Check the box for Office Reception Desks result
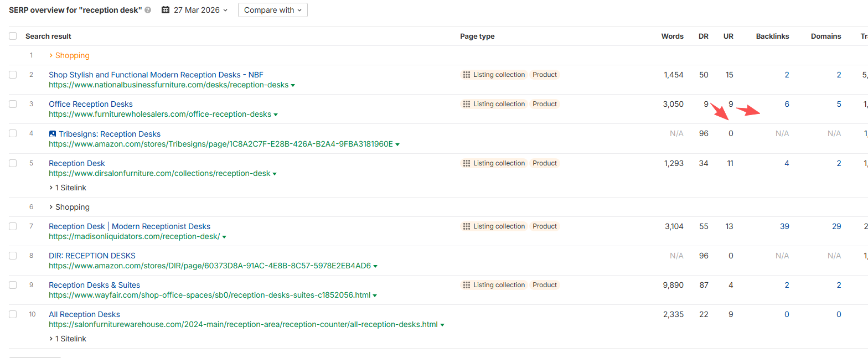868x358 pixels. [x=13, y=104]
